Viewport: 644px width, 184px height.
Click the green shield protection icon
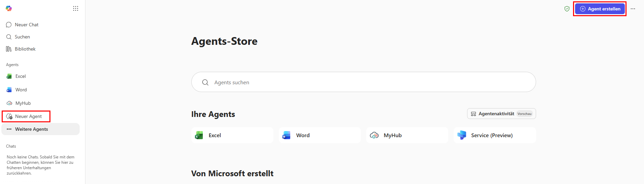(567, 9)
